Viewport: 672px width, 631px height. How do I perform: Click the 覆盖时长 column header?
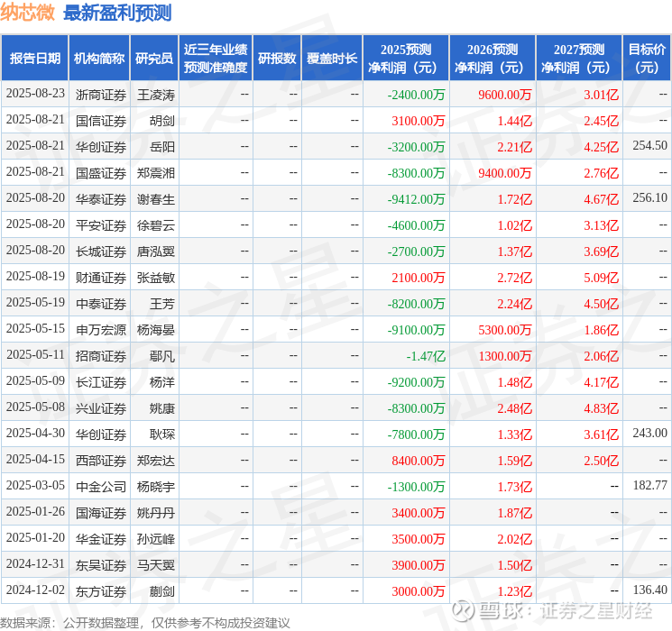332,59
